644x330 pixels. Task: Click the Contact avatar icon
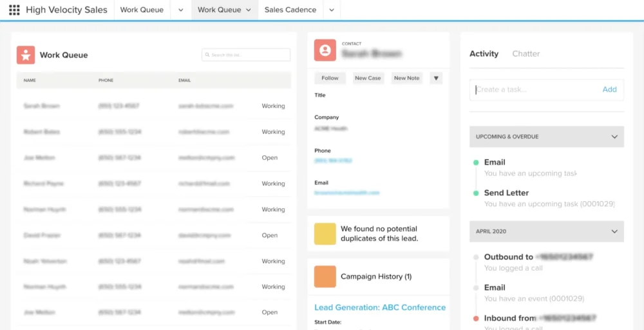(325, 50)
